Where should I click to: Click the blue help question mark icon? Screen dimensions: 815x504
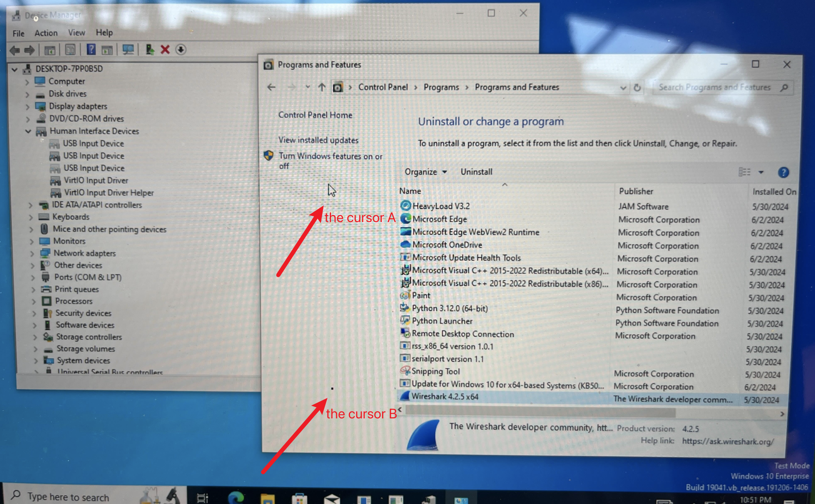pos(783,173)
